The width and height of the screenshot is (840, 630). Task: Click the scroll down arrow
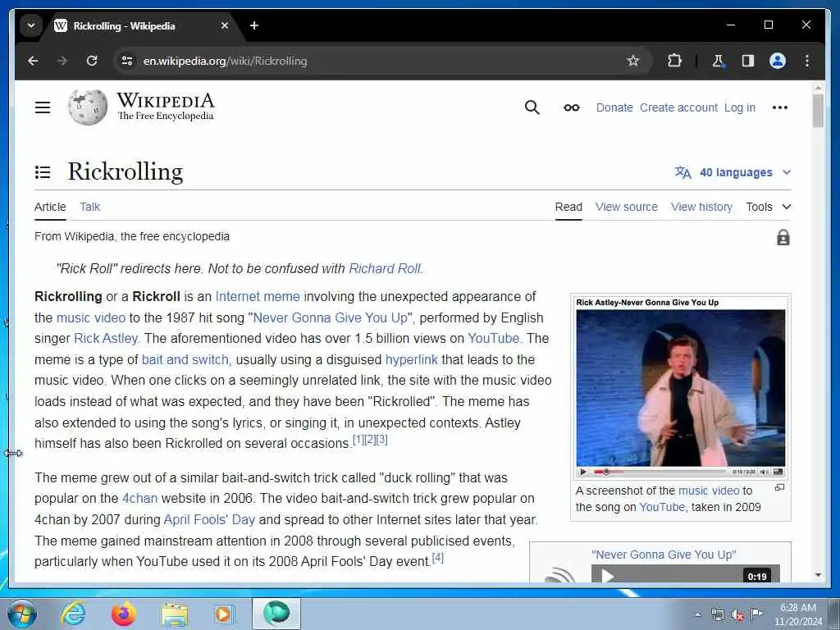[818, 575]
